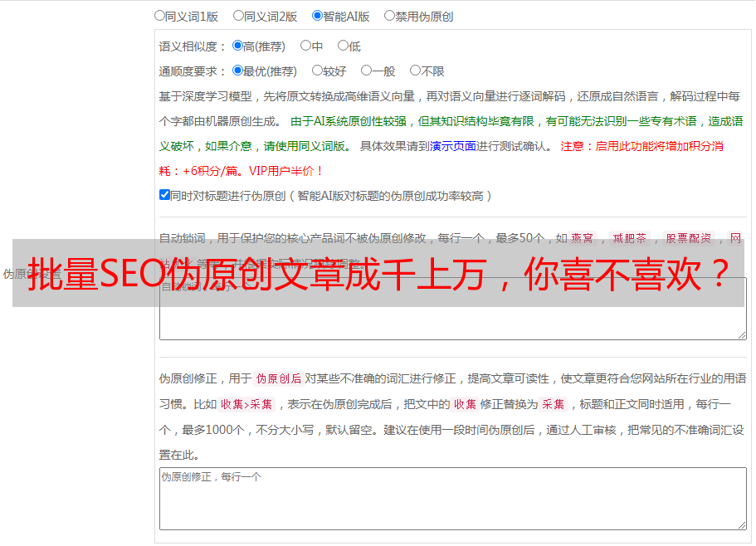
Task: Choose the 智能AI版 radio option
Action: click(317, 16)
